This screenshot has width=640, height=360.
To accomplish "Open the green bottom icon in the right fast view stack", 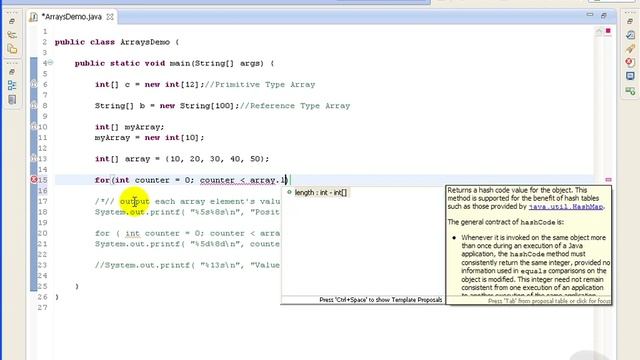I will pyautogui.click(x=630, y=91).
